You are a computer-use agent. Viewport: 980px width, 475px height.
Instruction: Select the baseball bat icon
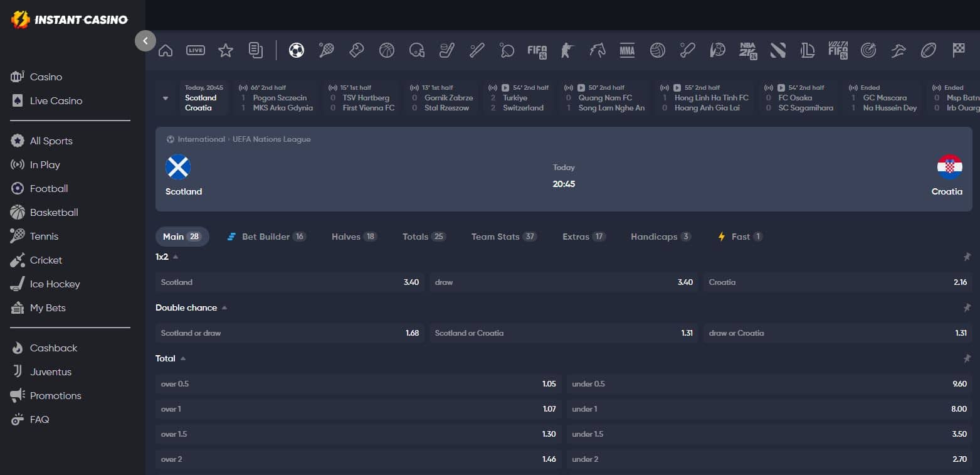(x=477, y=50)
